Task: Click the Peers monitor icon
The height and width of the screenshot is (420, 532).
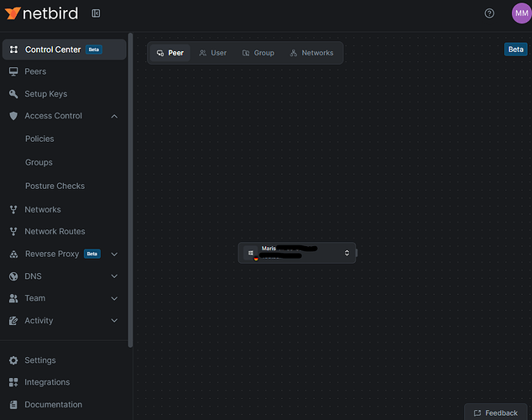Action: (13, 71)
